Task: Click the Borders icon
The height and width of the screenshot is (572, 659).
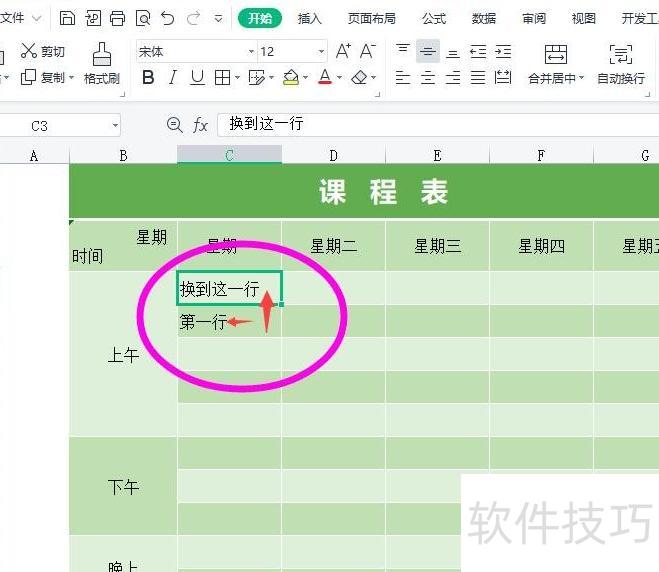Action: pyautogui.click(x=222, y=77)
